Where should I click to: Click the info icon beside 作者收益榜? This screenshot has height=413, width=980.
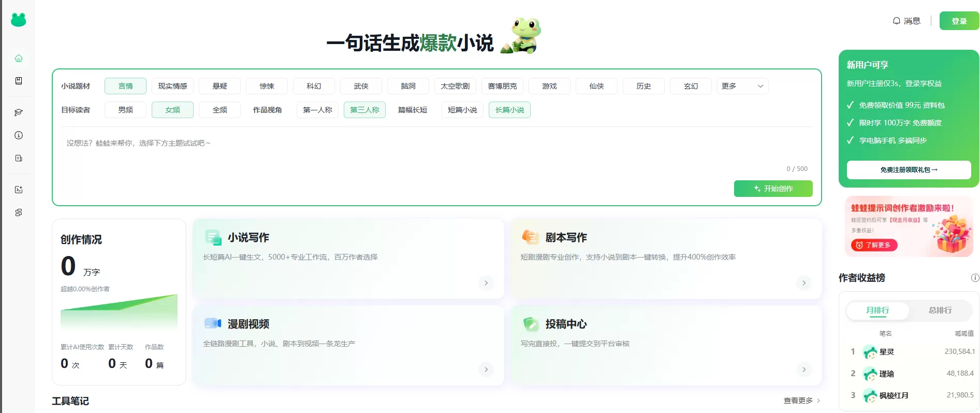(975, 278)
